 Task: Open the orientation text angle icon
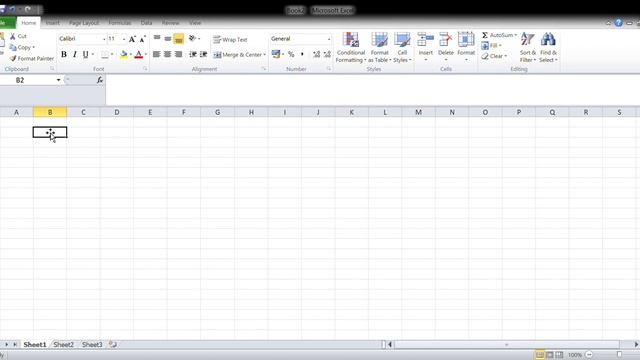pos(192,38)
